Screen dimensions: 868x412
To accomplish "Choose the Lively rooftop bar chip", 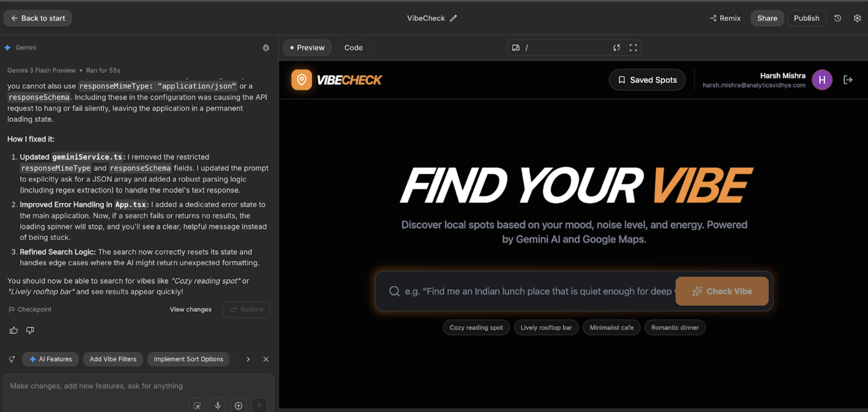I will click(x=546, y=328).
